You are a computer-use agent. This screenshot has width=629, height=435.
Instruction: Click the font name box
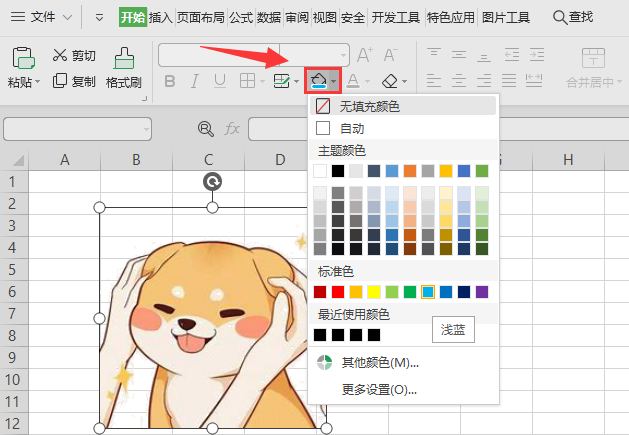click(x=219, y=55)
